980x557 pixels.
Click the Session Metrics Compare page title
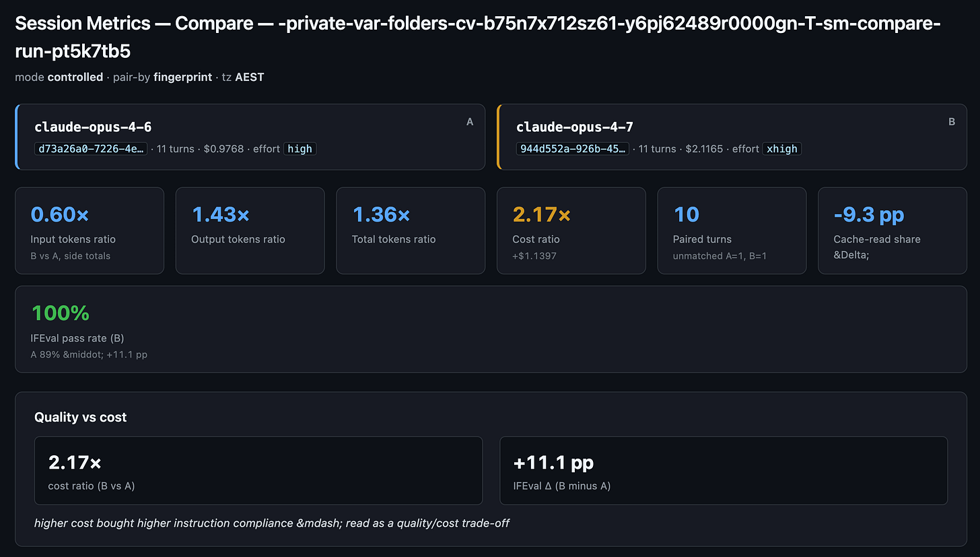pos(478,38)
